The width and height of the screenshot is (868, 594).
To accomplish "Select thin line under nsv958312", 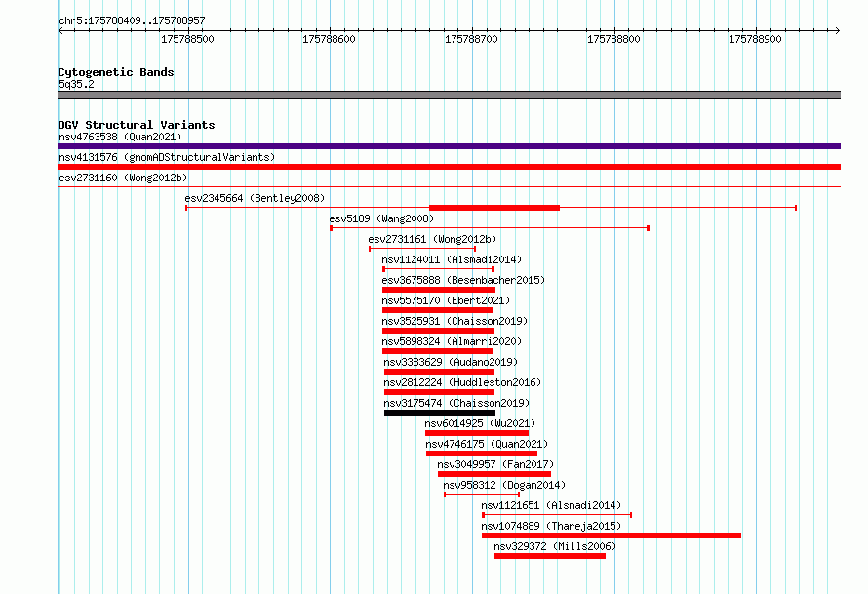I will (482, 495).
